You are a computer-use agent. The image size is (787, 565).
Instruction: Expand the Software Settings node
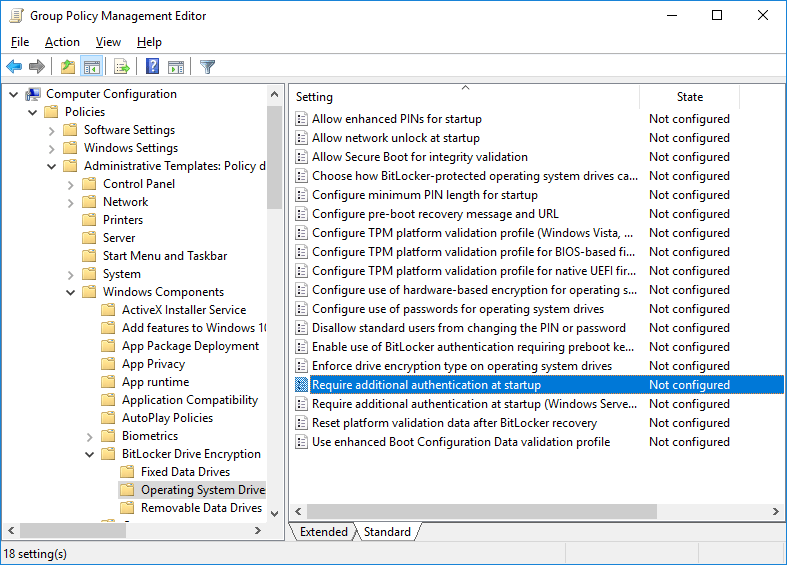coord(52,130)
